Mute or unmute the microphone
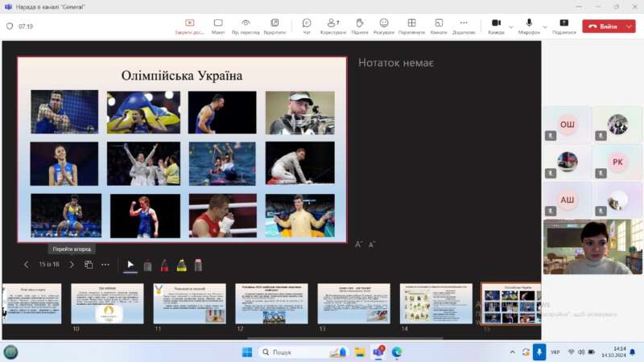 [x=529, y=26]
